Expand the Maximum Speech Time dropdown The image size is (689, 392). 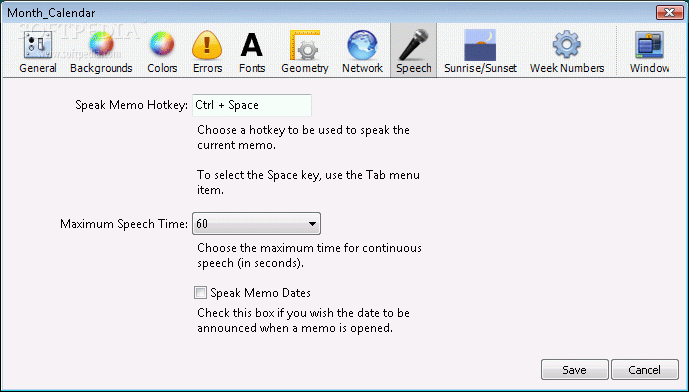[x=256, y=224]
